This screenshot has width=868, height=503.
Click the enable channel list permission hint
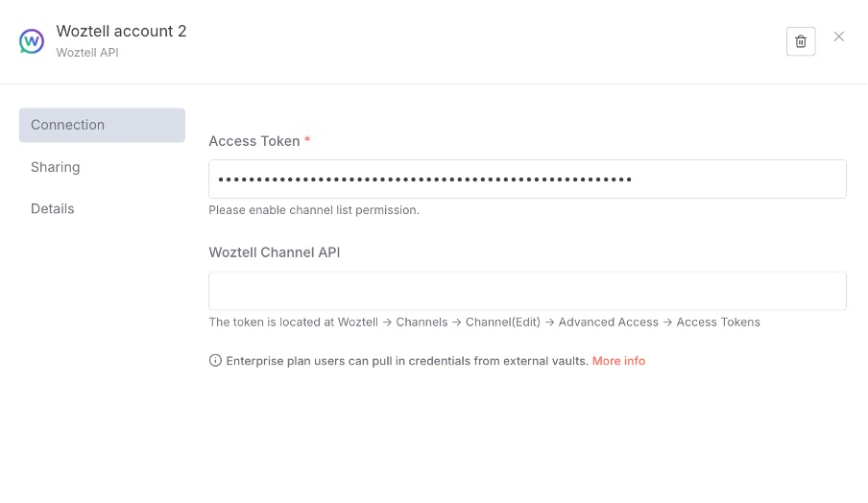(x=314, y=209)
